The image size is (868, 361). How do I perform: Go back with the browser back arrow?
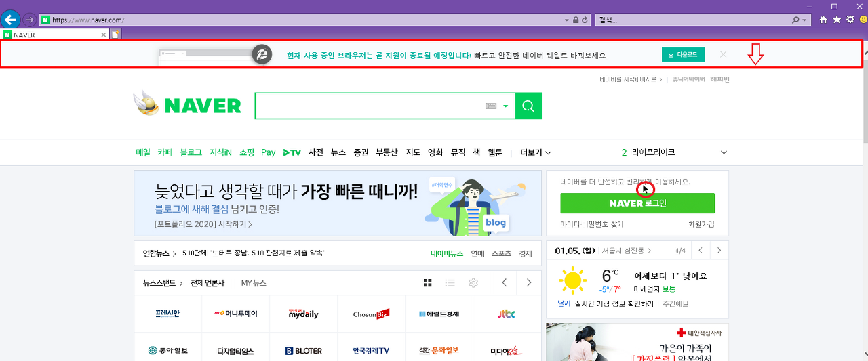11,19
